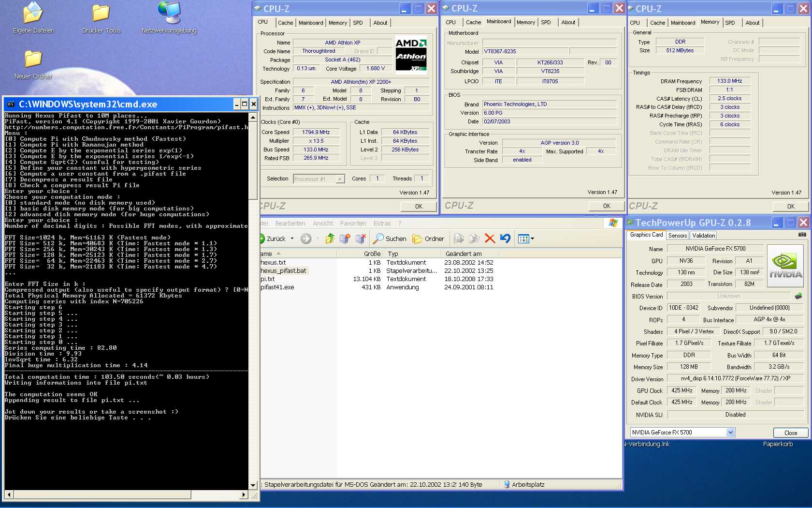Click the 1794.9 MHz core speed value
The width and height of the screenshot is (812, 508).
pos(316,132)
